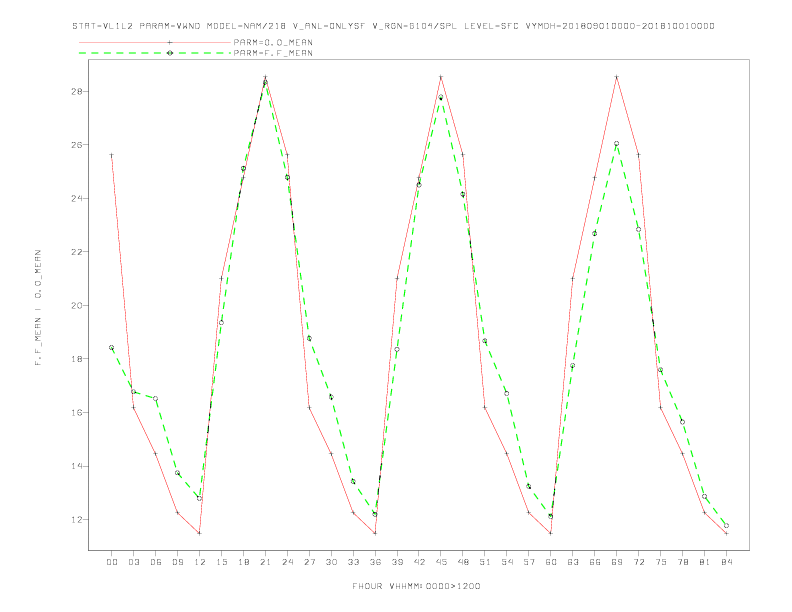Viewport: 792px width, 612px height.
Task: Click the x-axis title FHOUR VHHMM:0000>1200
Action: point(416,586)
